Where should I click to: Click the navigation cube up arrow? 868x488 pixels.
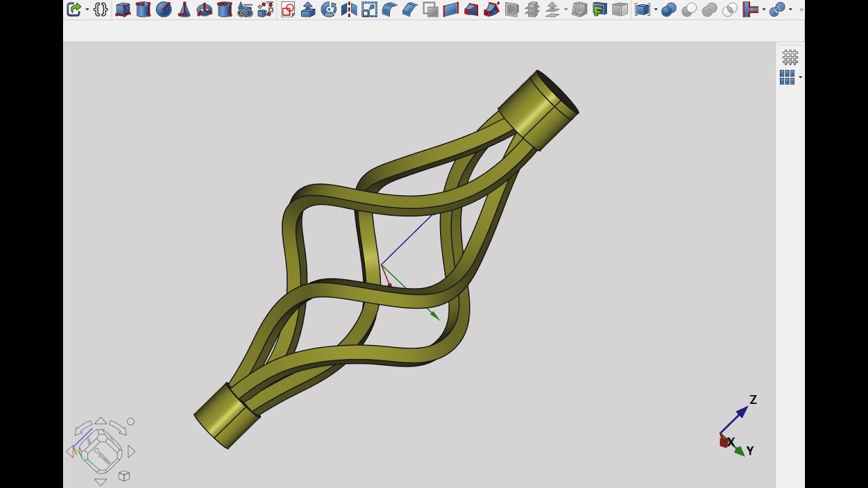pos(100,421)
